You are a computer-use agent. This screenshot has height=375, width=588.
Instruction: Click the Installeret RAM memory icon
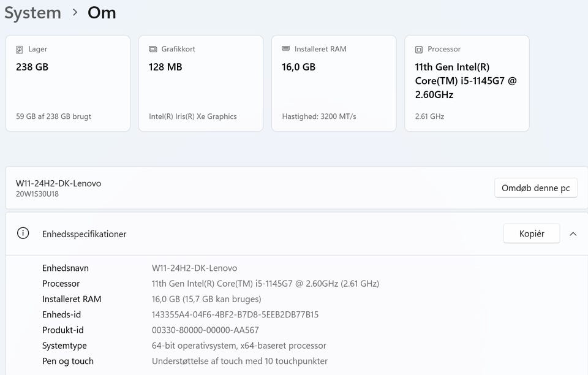pyautogui.click(x=286, y=49)
